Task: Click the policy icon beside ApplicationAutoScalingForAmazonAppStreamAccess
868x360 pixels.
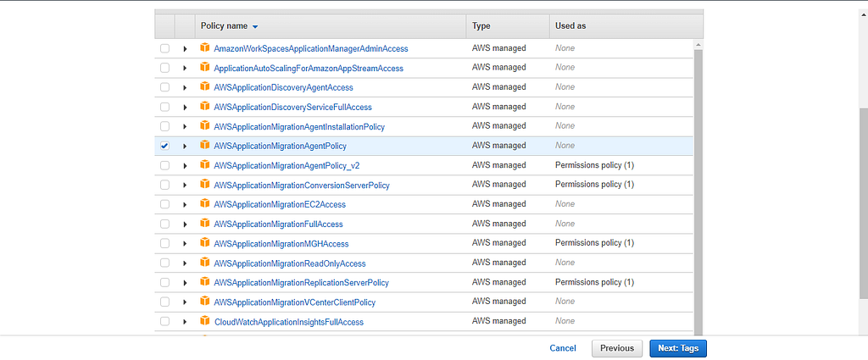Action: tap(205, 68)
